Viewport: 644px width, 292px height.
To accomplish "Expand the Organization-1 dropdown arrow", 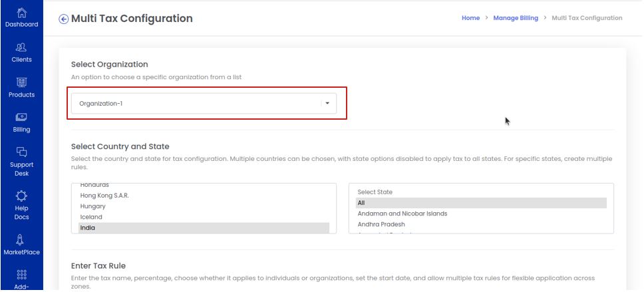I will click(x=327, y=104).
